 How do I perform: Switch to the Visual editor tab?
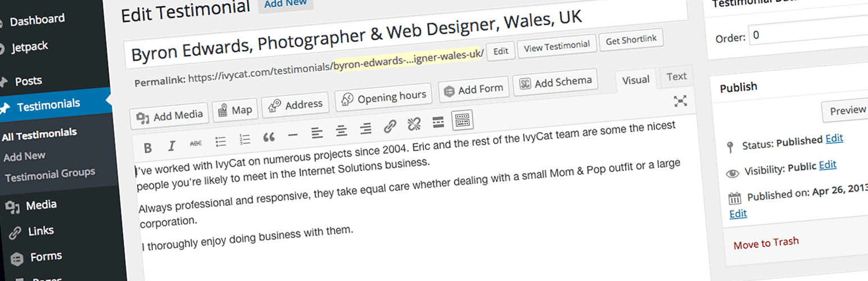point(636,80)
